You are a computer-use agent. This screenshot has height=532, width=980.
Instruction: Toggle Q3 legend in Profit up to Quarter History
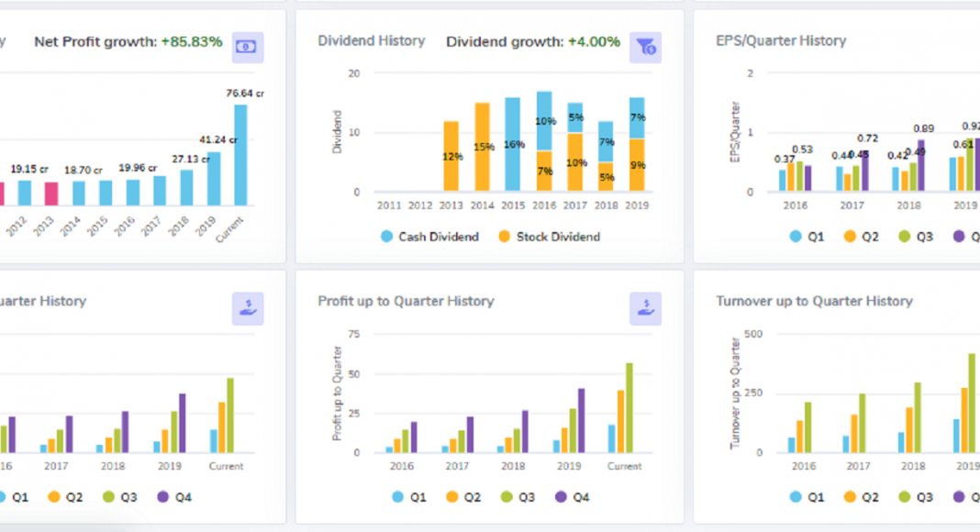tap(517, 497)
